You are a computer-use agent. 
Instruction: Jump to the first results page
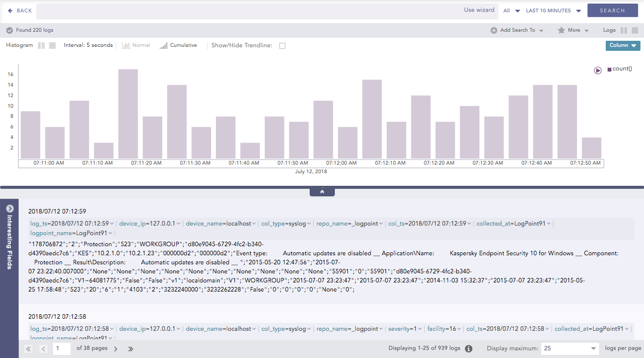(x=28, y=348)
